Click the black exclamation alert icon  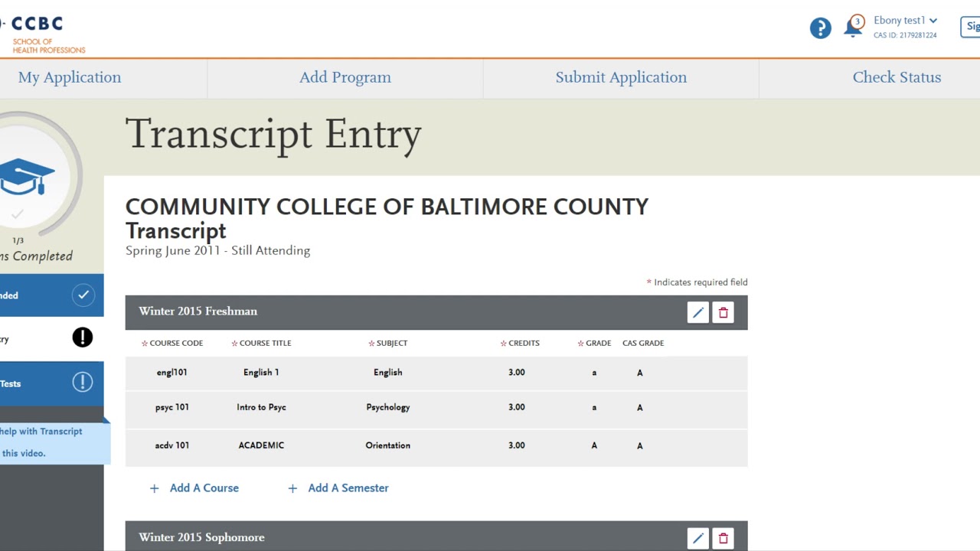[x=83, y=337]
